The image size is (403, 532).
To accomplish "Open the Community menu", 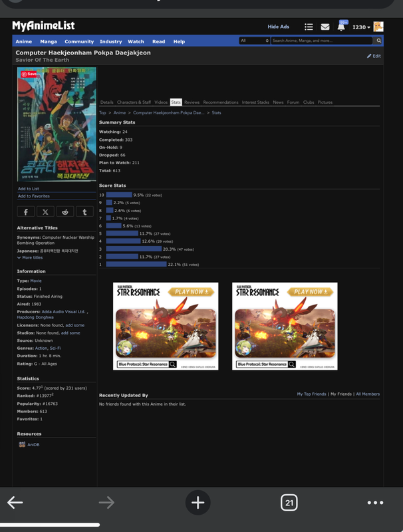I will tap(79, 41).
